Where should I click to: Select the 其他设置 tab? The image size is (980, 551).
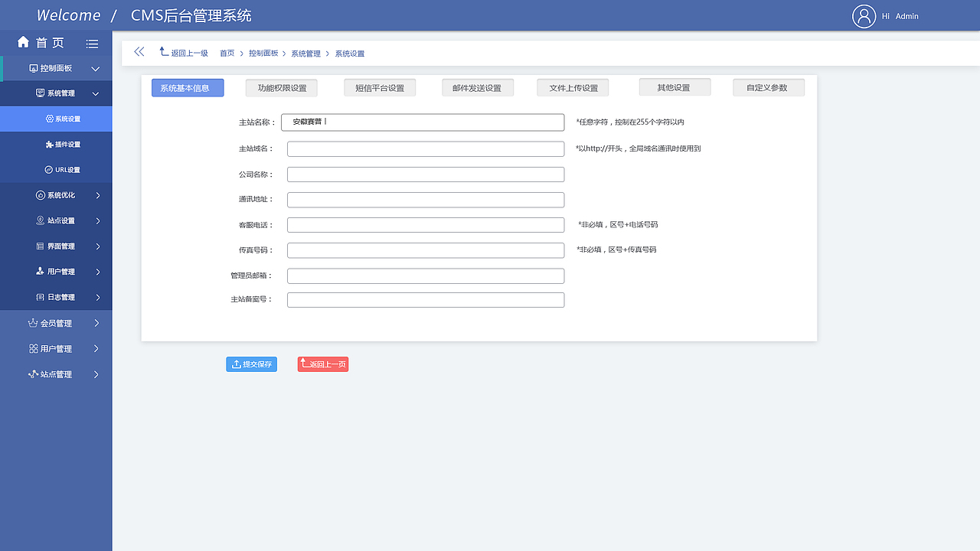point(675,87)
